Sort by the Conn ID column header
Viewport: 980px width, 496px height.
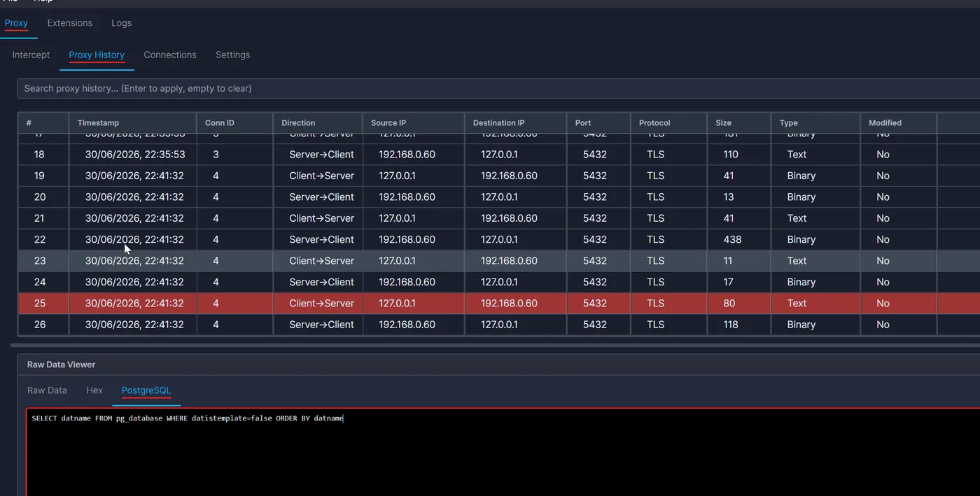(234, 122)
